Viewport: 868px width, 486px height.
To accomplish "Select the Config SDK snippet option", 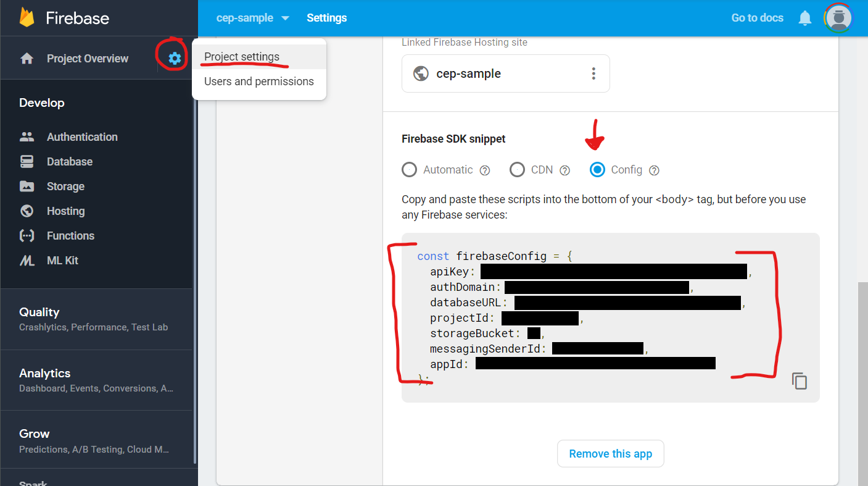I will [x=598, y=170].
